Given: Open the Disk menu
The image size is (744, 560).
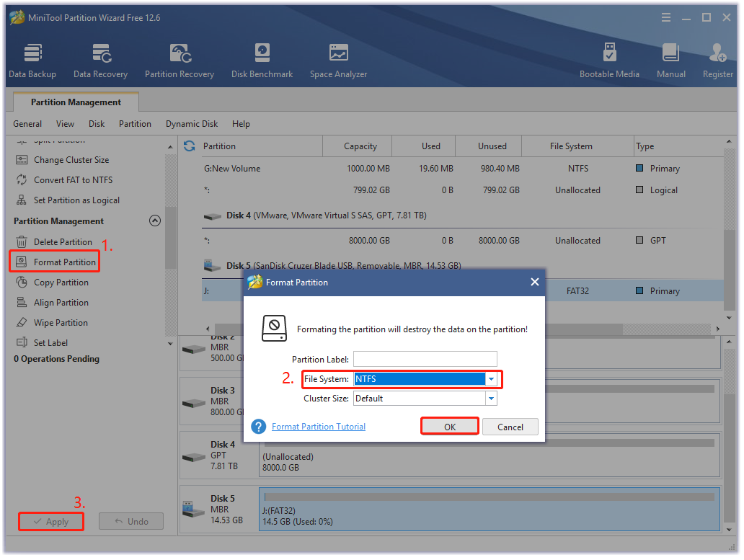Looking at the screenshot, I should 97,124.
